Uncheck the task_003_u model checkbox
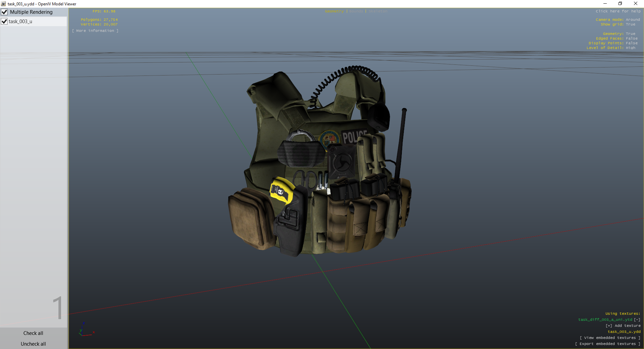 (x=4, y=21)
